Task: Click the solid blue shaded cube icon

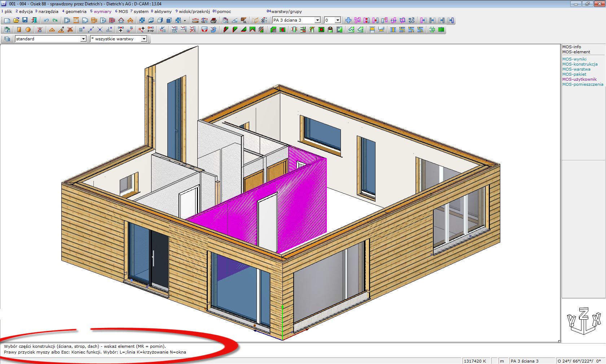Action: [169, 21]
